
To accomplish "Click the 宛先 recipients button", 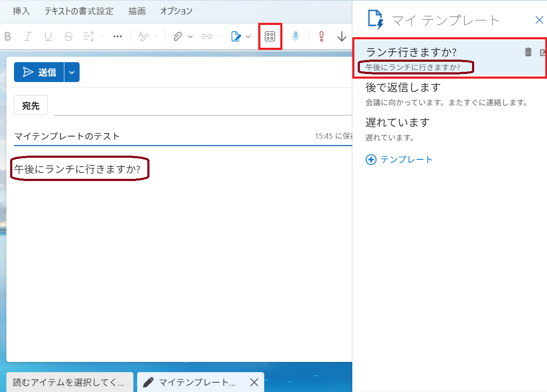I will [31, 105].
